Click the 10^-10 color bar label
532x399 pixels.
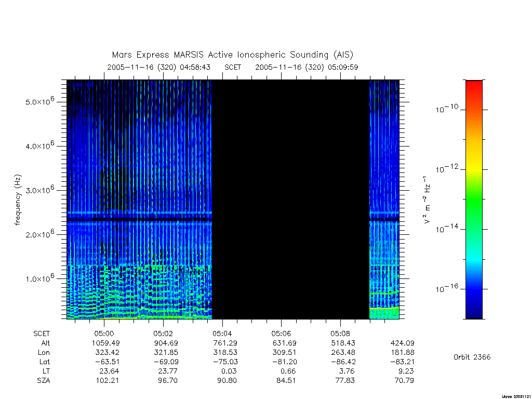(x=447, y=109)
